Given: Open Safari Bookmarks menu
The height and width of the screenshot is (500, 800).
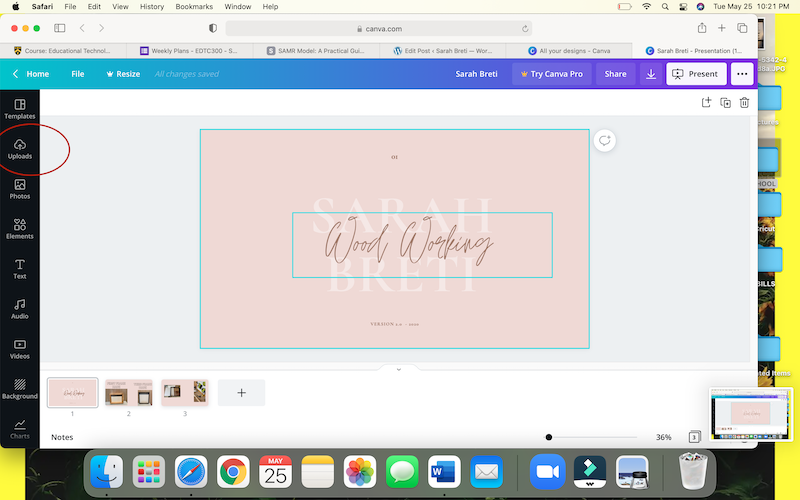Looking at the screenshot, I should [x=194, y=7].
